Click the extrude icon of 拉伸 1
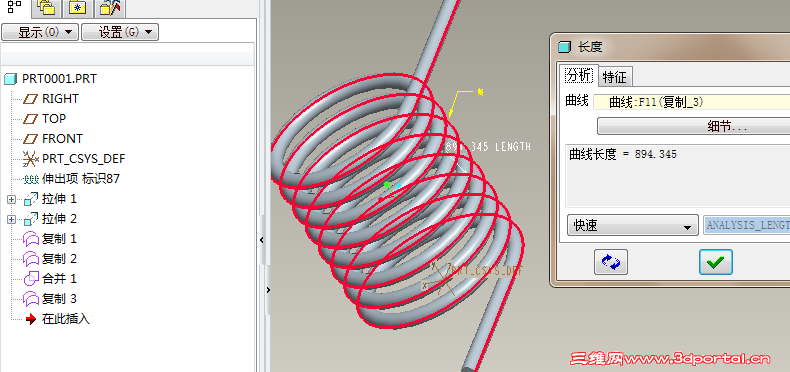 (x=31, y=200)
